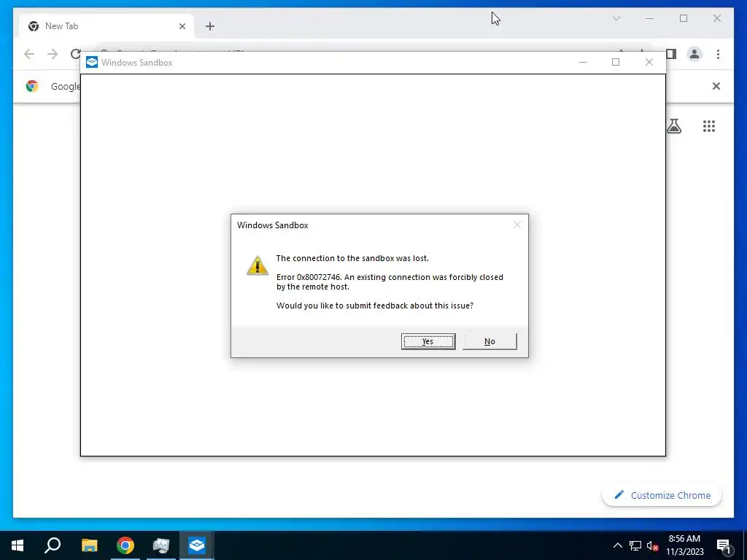Open Search Labs flask icon
This screenshot has width=747, height=560.
[673, 126]
